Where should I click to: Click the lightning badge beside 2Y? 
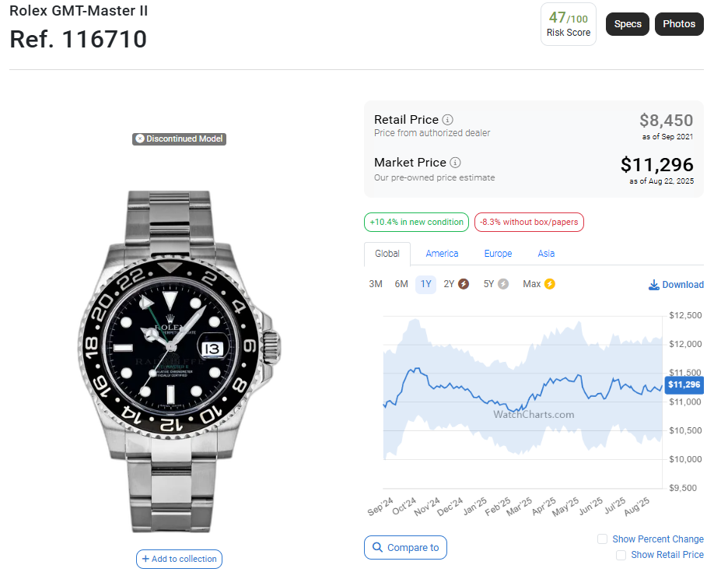(464, 284)
